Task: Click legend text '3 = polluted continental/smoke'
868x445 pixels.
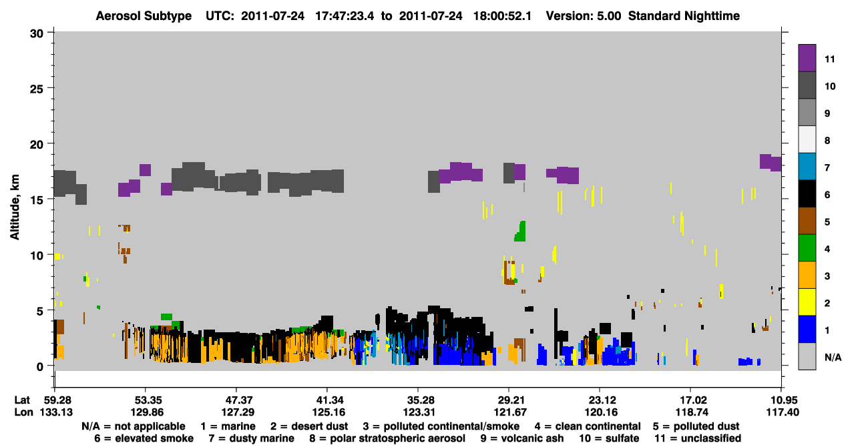Action: 441,426
